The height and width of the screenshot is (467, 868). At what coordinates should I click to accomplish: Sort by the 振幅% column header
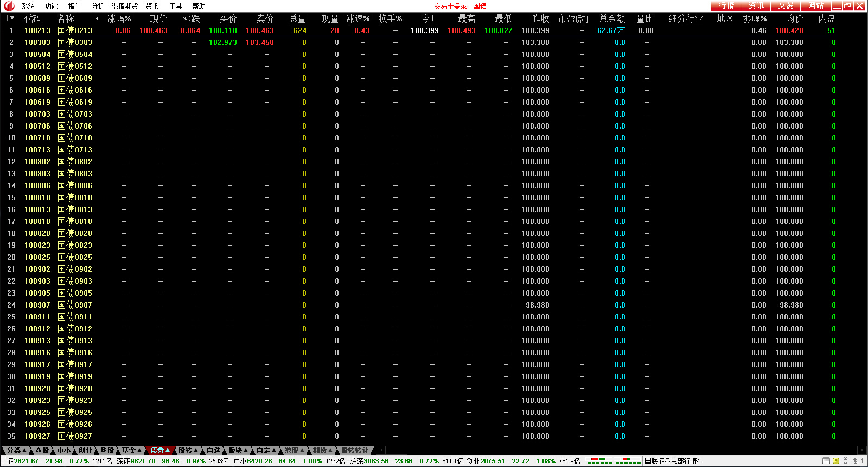pos(755,18)
